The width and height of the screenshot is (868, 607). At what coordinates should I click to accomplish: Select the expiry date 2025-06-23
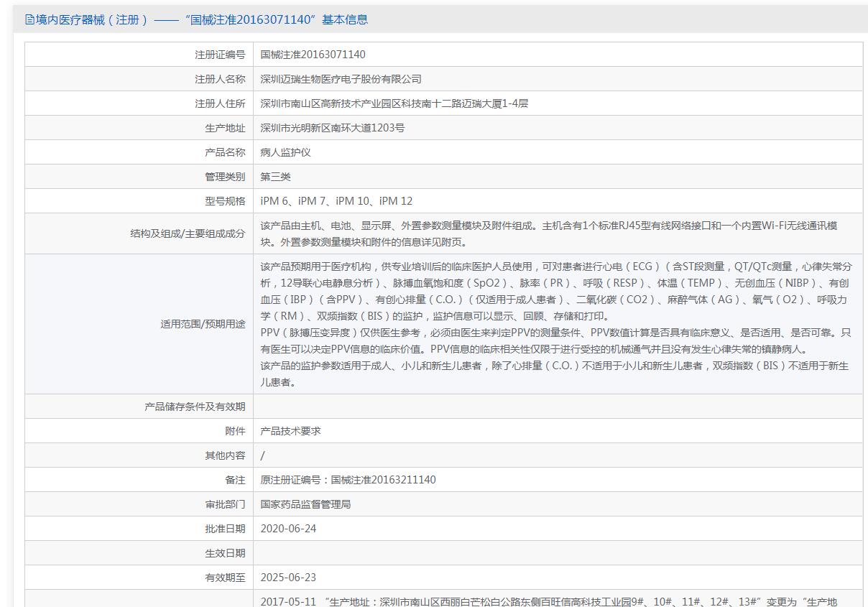(288, 578)
